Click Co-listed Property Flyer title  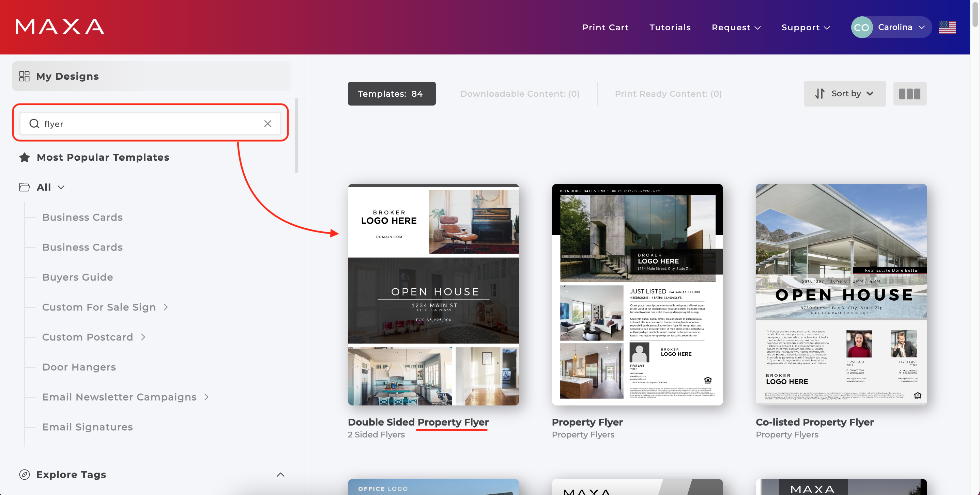pos(814,422)
